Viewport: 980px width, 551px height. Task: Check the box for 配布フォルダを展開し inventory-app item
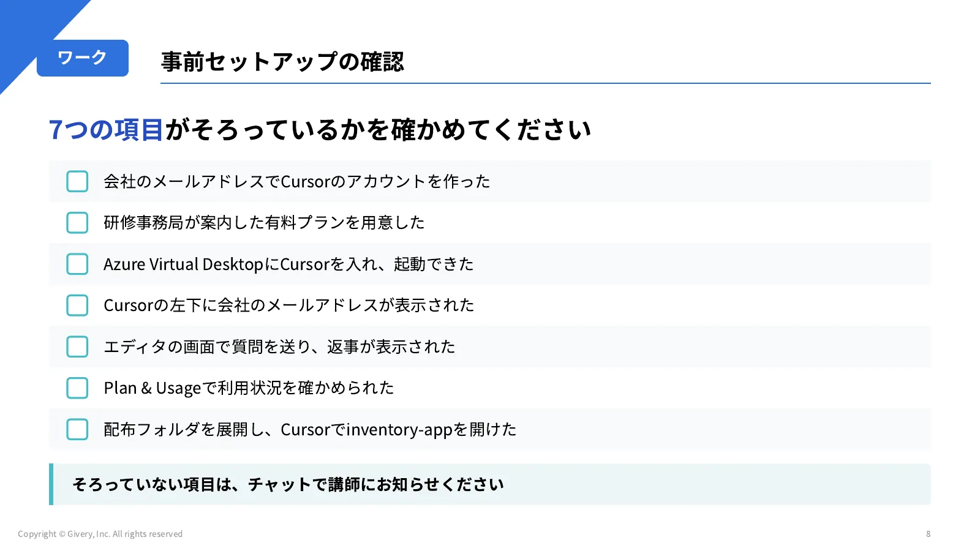[x=77, y=429]
